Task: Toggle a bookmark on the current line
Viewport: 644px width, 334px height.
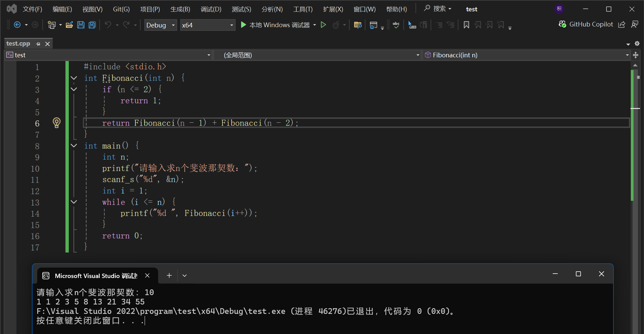Action: [x=466, y=25]
